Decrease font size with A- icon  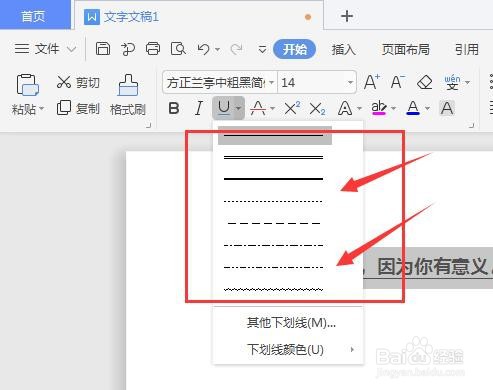tap(398, 82)
